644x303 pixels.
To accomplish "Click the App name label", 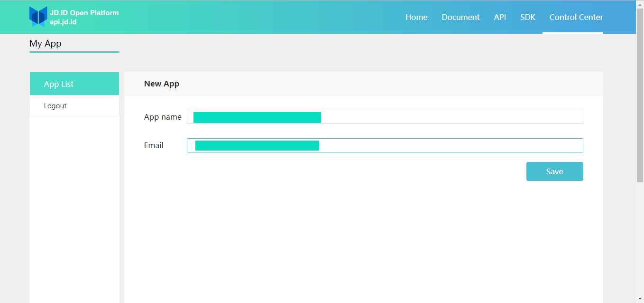I will click(x=163, y=117).
